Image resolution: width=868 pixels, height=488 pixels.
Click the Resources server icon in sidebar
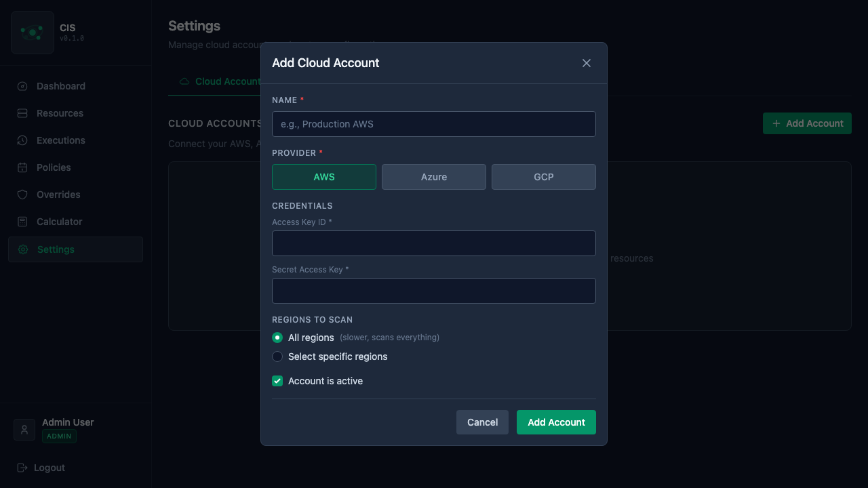click(x=22, y=113)
